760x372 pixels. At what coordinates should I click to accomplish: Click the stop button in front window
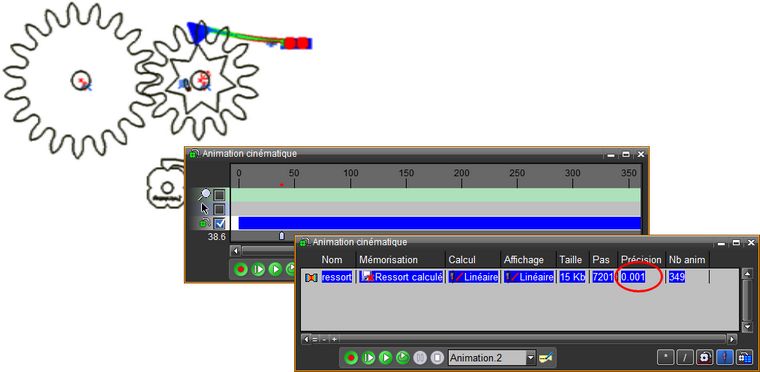coord(437,358)
